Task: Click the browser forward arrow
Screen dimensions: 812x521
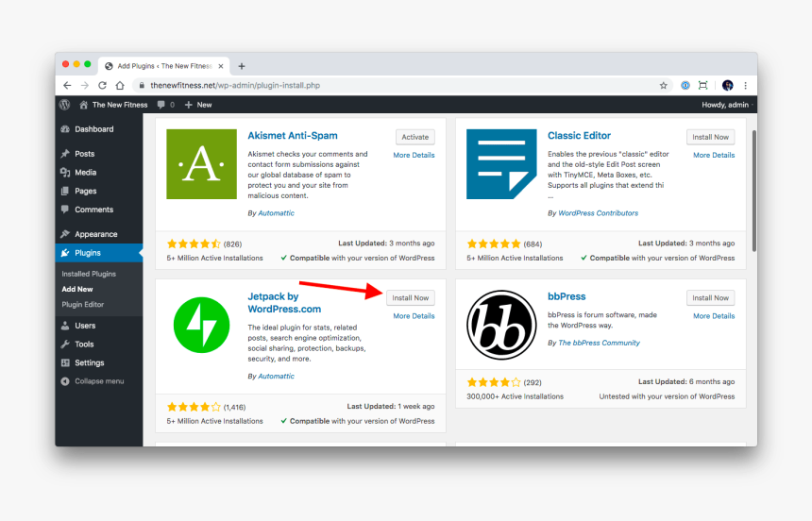Action: (x=85, y=86)
